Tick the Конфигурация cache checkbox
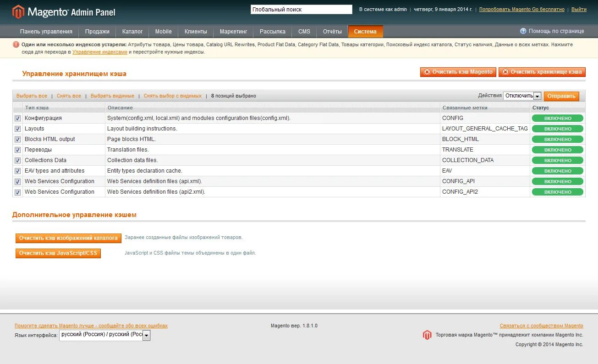 coord(17,118)
